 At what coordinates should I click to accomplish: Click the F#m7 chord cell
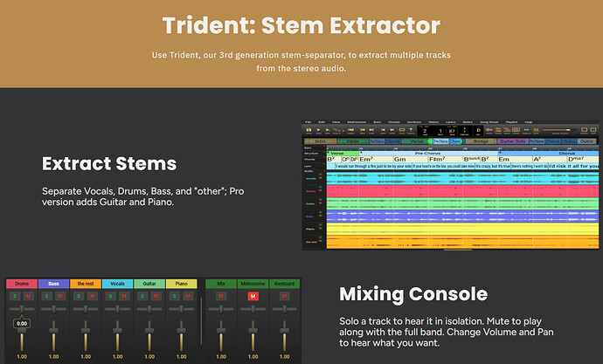[x=446, y=159]
